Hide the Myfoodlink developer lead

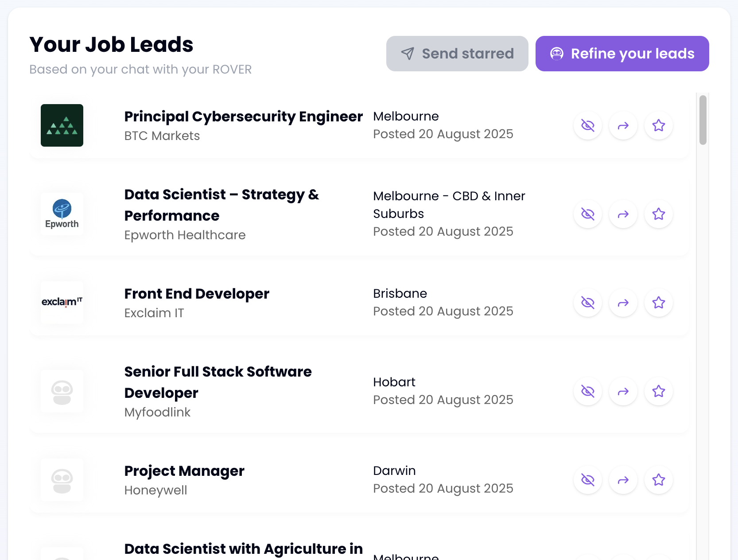coord(587,391)
